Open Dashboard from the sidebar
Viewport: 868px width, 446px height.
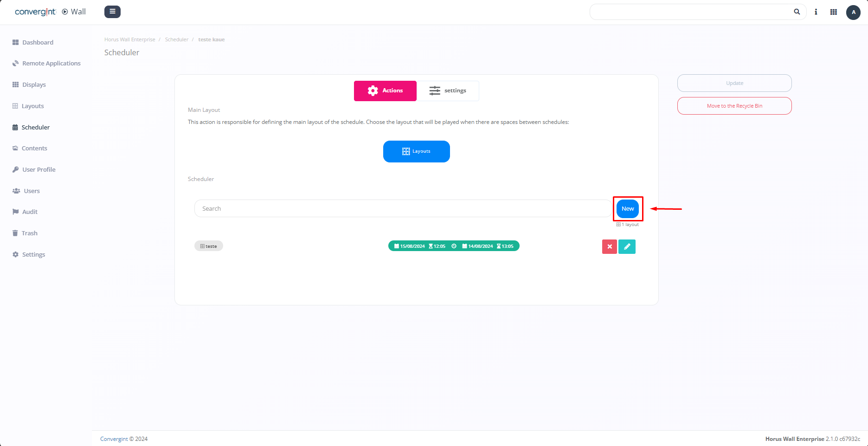38,42
